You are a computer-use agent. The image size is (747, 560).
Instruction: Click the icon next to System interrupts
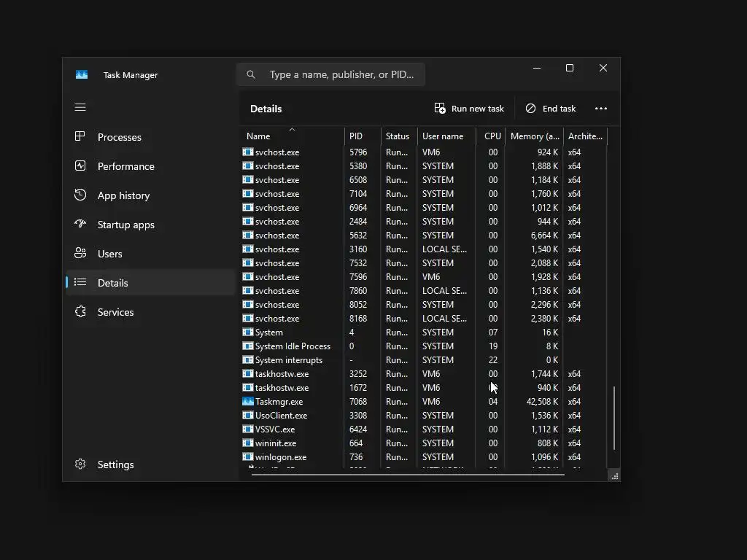248,360
